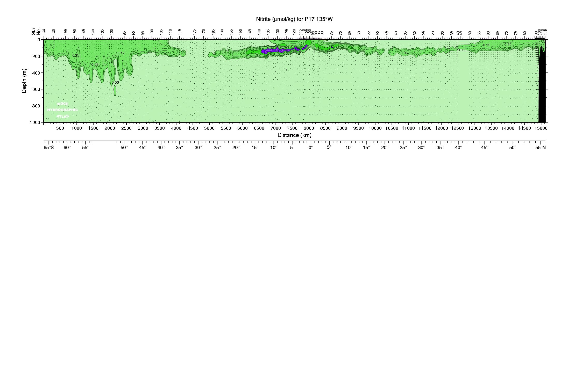Viewport: 575px width, 392px height.
Task: Click the 6000 distance tick label
Action: (243, 128)
